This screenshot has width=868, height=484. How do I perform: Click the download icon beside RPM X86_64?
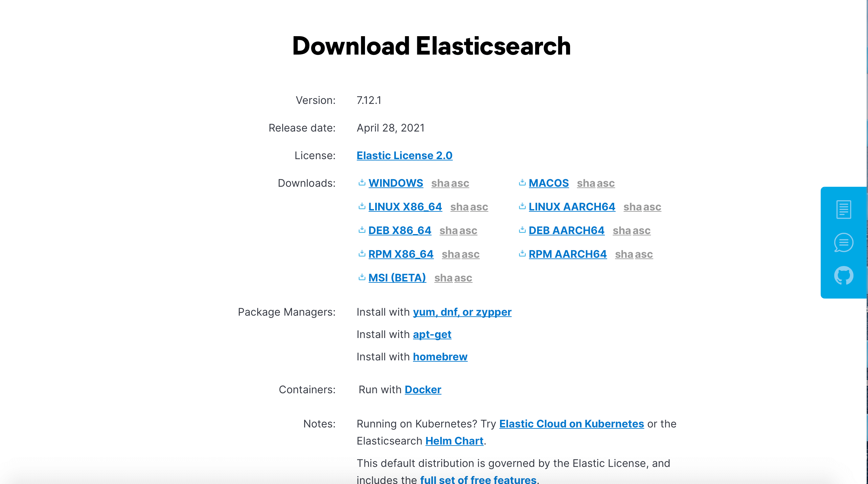[x=362, y=253]
